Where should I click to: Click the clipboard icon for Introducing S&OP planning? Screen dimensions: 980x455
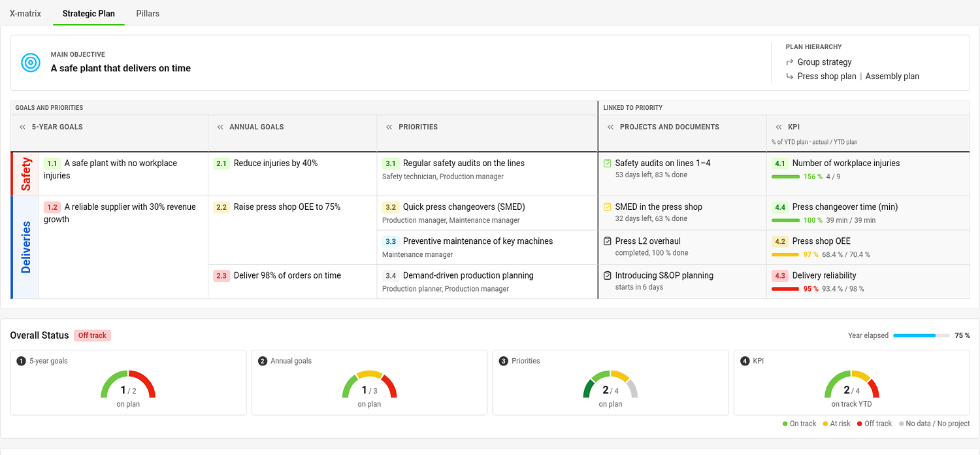(x=608, y=276)
